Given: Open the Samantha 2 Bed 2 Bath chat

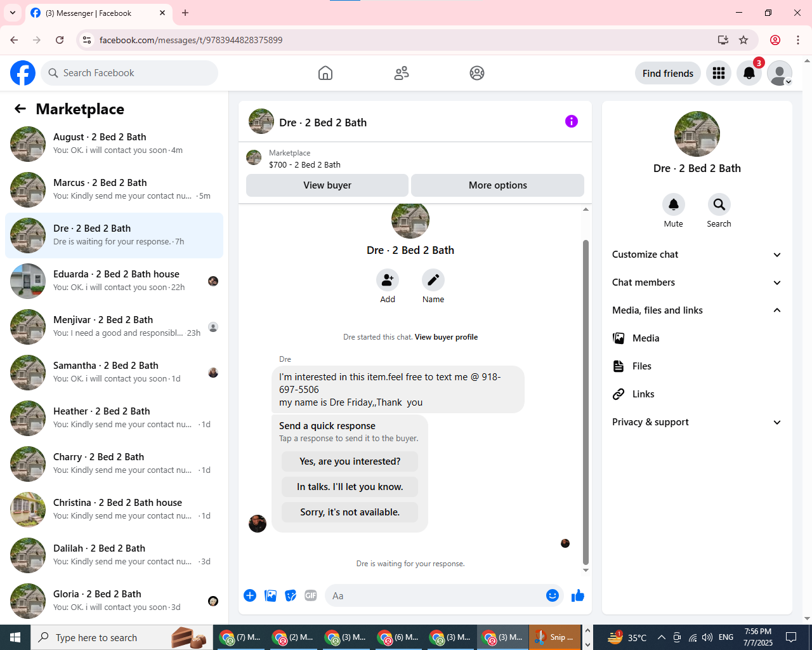Looking at the screenshot, I should [114, 373].
